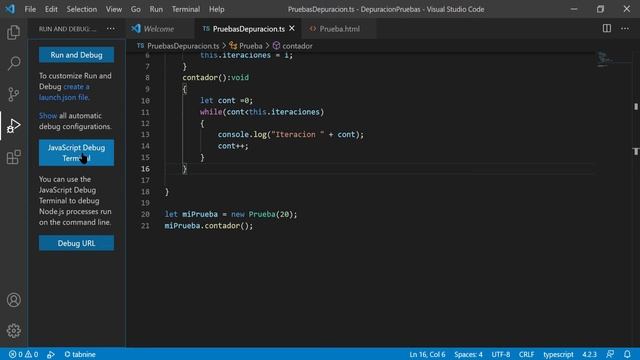Click the debug start icon in status bar
640x360 pixels.
click(x=51, y=354)
